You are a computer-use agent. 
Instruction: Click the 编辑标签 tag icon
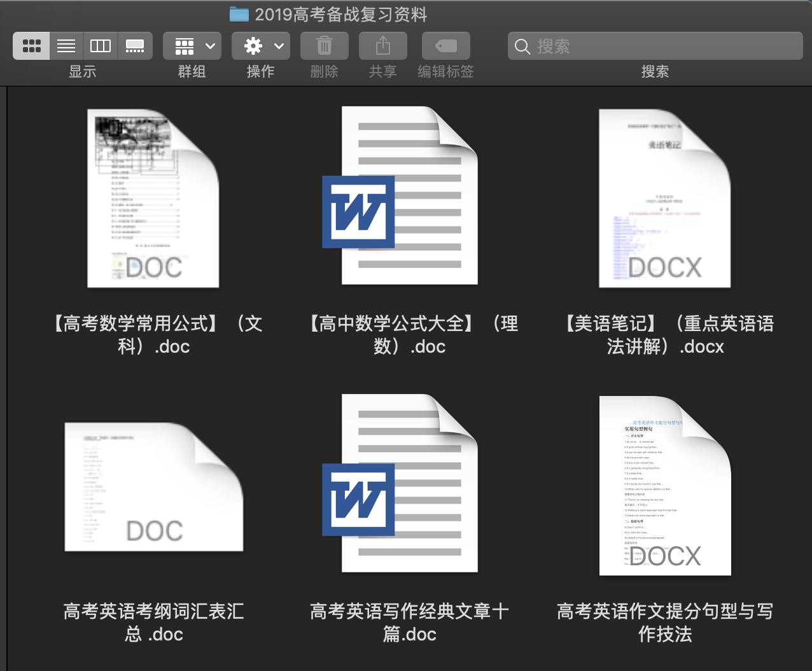445,45
